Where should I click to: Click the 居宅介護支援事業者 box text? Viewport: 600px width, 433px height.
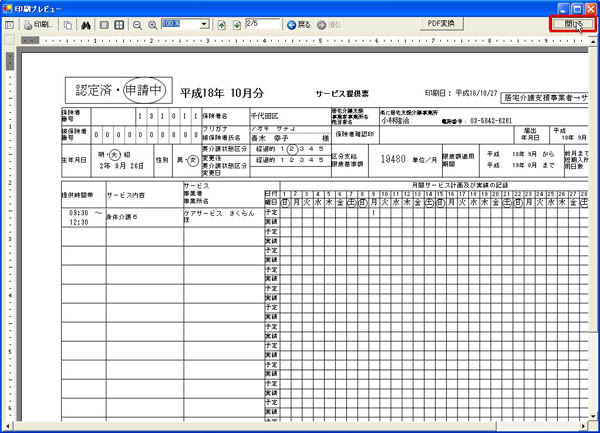pyautogui.click(x=544, y=98)
